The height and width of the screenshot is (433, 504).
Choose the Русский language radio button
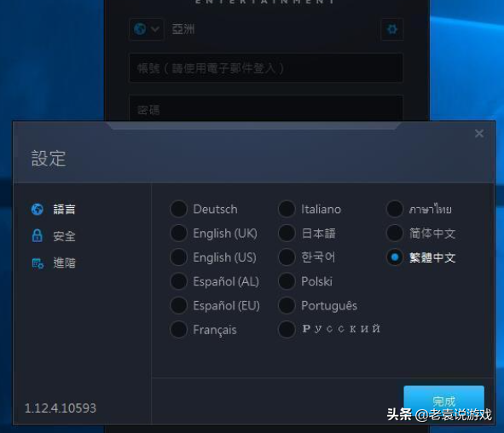coord(287,330)
